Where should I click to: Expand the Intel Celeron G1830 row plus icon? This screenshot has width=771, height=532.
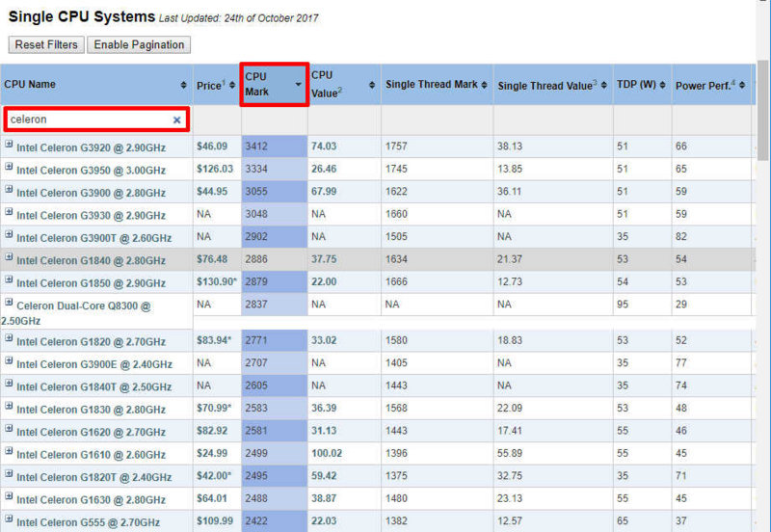pyautogui.click(x=9, y=406)
